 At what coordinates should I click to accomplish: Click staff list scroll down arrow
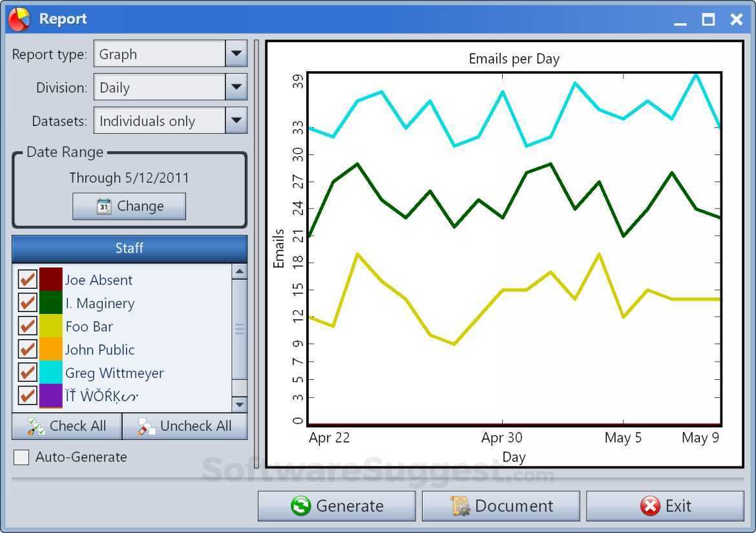(239, 404)
